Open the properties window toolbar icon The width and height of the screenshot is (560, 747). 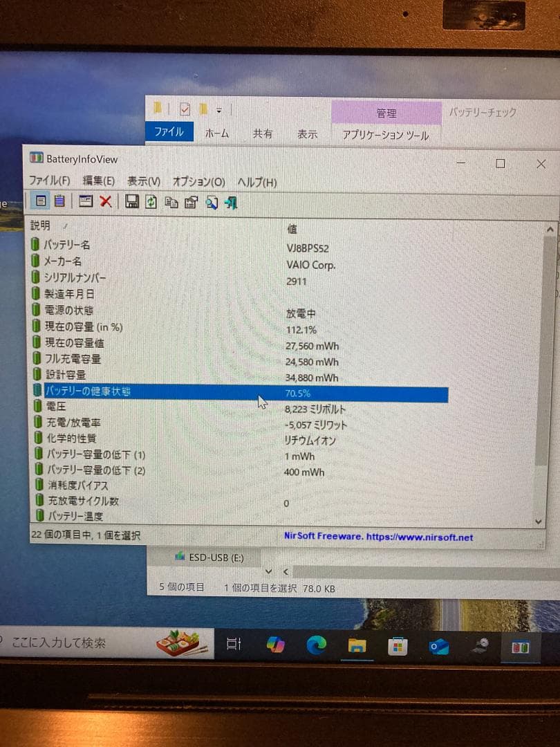tap(85, 201)
